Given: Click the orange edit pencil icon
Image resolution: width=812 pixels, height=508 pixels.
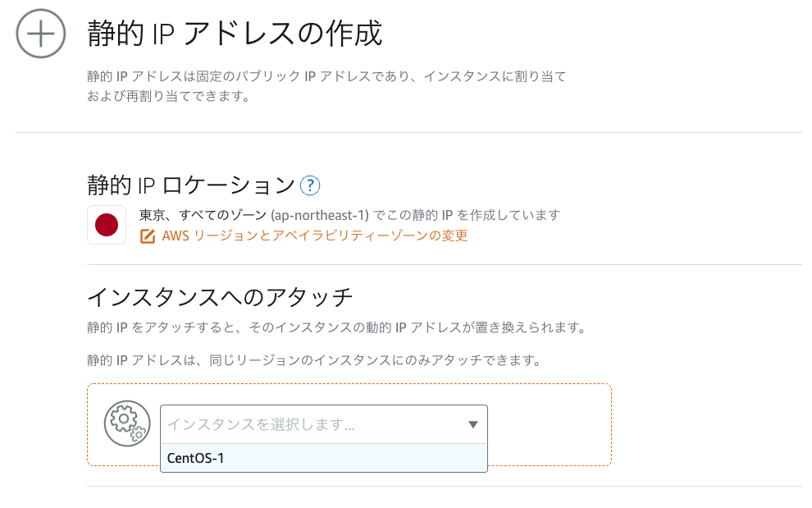Looking at the screenshot, I should pyautogui.click(x=148, y=236).
